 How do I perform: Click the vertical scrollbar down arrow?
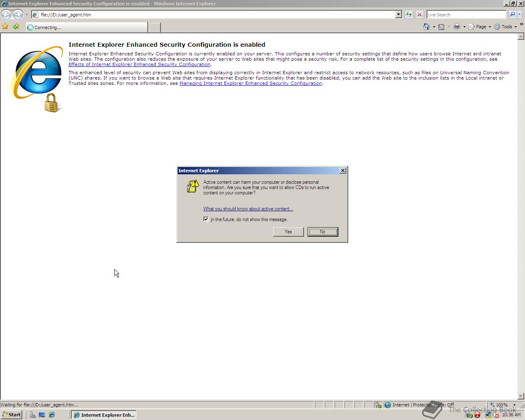point(521,396)
